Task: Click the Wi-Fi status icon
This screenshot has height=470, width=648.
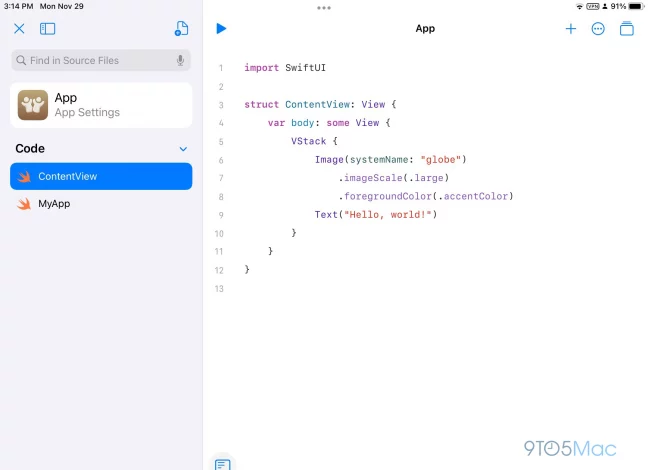Action: coord(579,6)
